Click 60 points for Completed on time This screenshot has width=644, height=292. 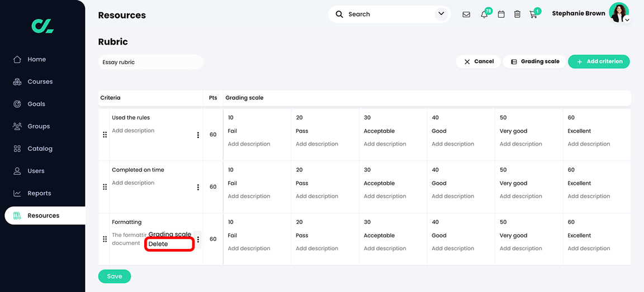click(x=213, y=187)
